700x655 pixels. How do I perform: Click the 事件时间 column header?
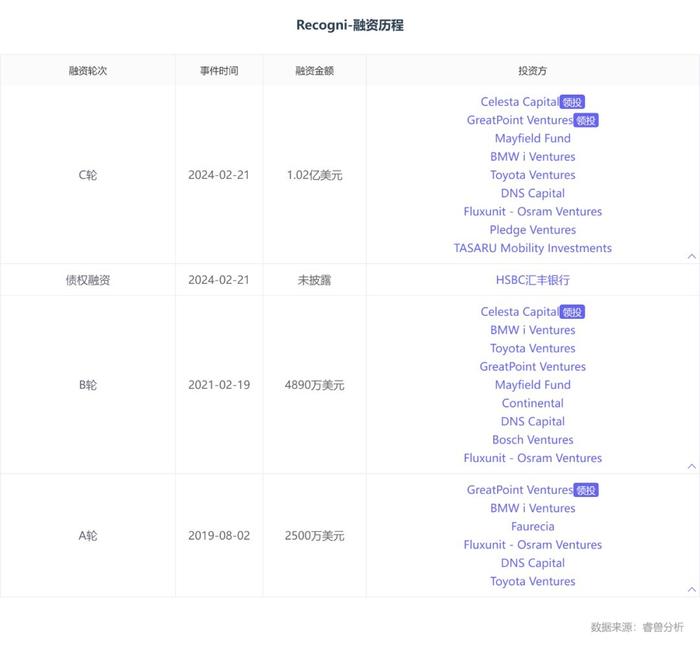[x=219, y=71]
